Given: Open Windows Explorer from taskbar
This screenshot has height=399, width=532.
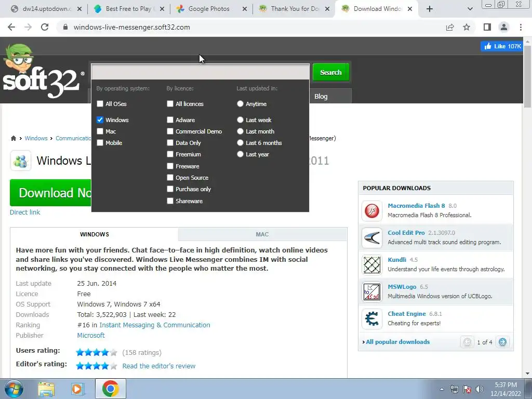Looking at the screenshot, I should coord(46,389).
